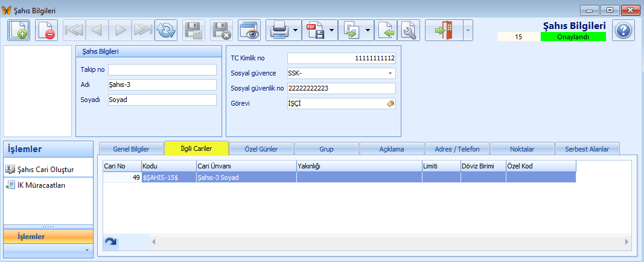The width and height of the screenshot is (644, 262).
Task: Click the delete record icon
Action: click(46, 30)
